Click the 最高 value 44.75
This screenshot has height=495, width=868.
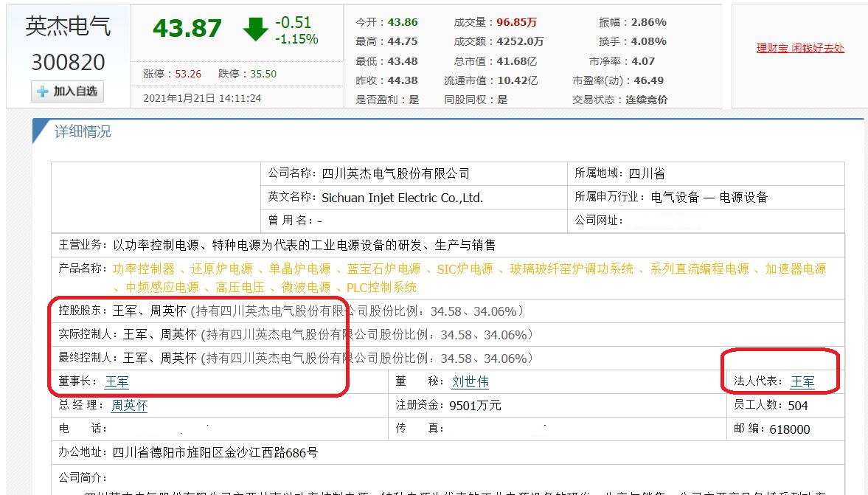point(403,41)
